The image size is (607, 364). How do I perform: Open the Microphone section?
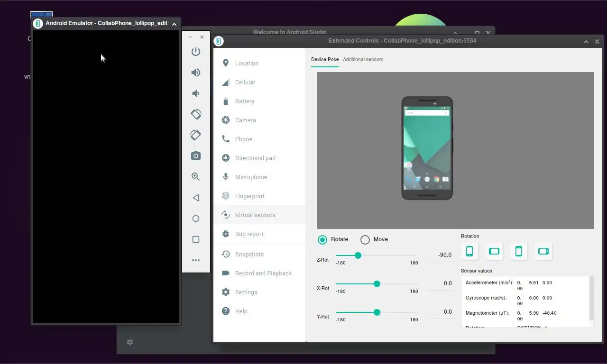pyautogui.click(x=259, y=177)
